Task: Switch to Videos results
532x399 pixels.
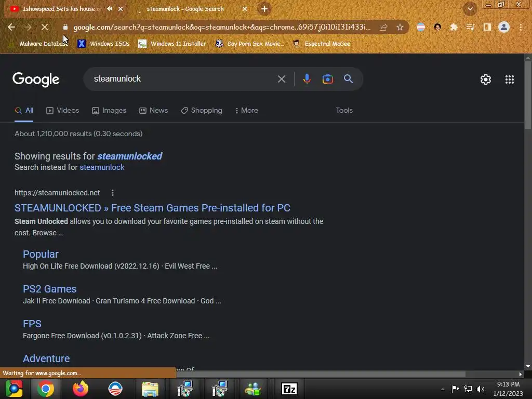Action: (62, 111)
